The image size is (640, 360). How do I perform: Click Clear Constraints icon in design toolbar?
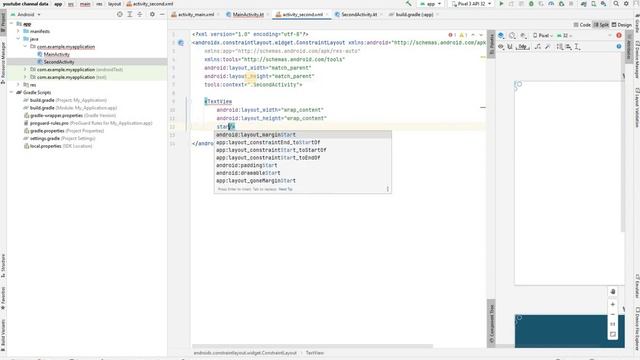tap(538, 47)
